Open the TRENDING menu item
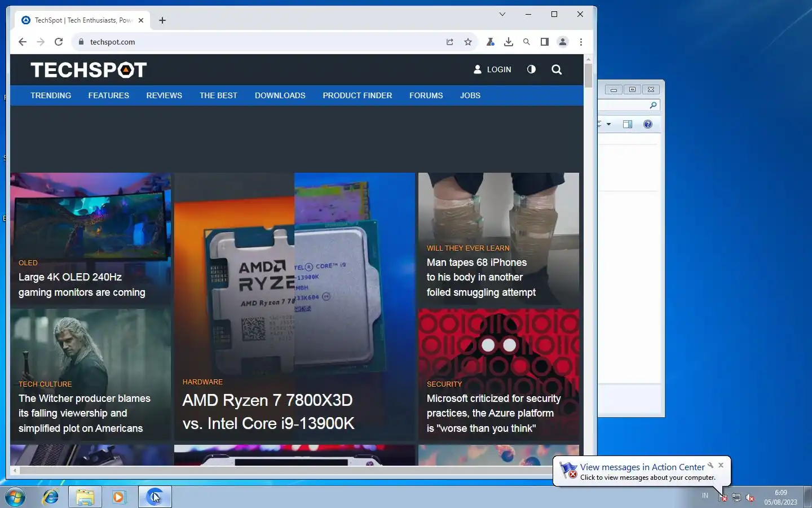Image resolution: width=812 pixels, height=508 pixels. coord(51,95)
